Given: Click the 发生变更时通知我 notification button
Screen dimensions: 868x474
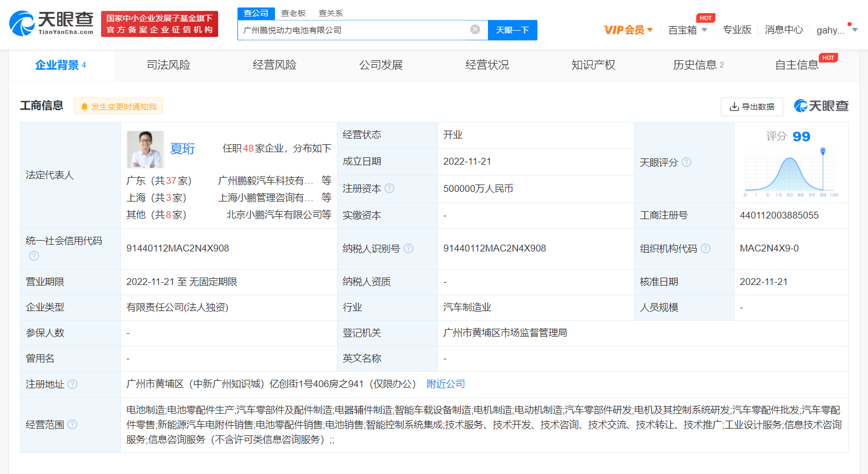Looking at the screenshot, I should [x=119, y=106].
